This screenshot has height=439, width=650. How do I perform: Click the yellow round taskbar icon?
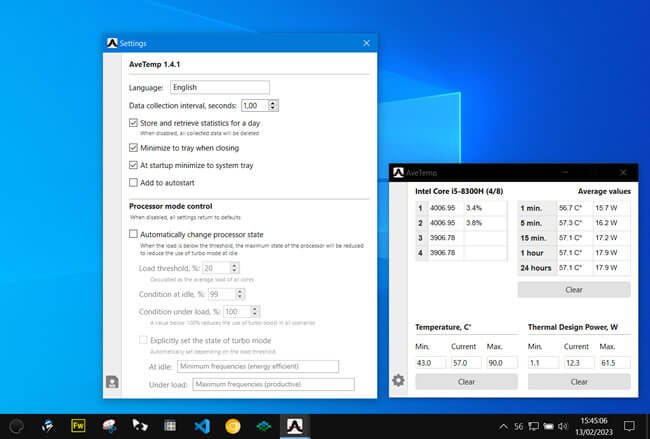pyautogui.click(x=233, y=426)
